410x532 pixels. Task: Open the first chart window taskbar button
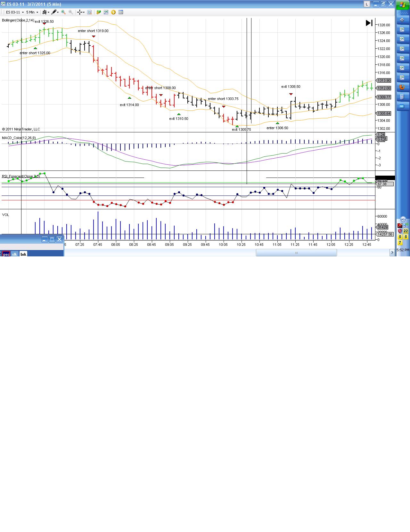tap(403, 29)
